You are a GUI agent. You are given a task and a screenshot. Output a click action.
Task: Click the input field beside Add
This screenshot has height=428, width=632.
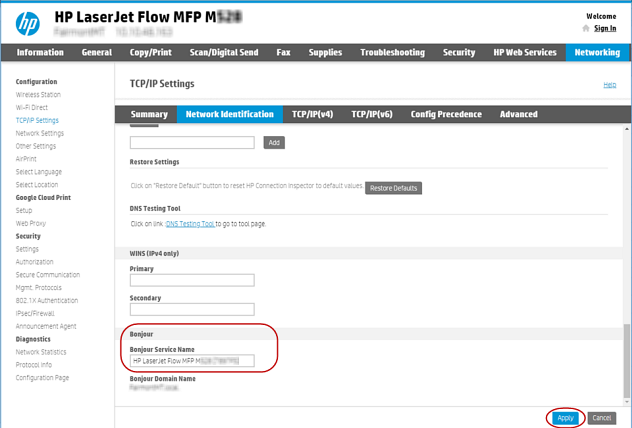pos(192,142)
